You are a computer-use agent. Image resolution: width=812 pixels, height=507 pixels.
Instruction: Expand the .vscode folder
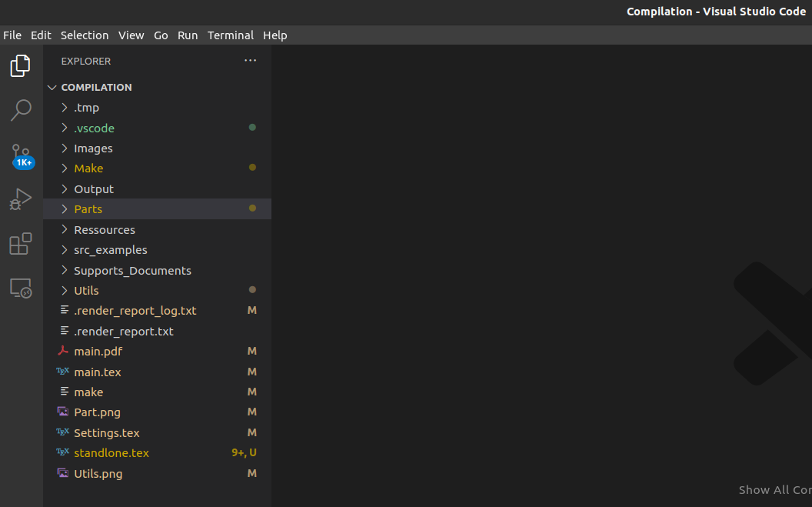tap(65, 128)
